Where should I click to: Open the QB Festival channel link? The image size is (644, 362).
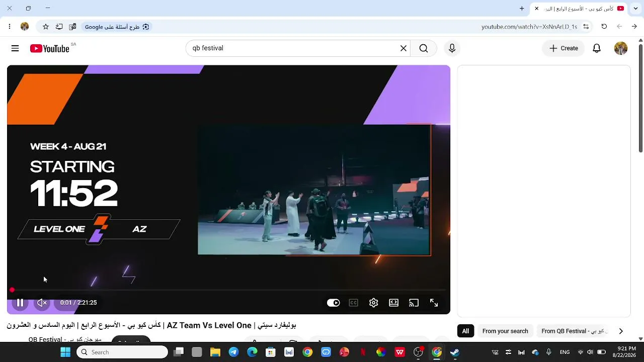pos(64,339)
